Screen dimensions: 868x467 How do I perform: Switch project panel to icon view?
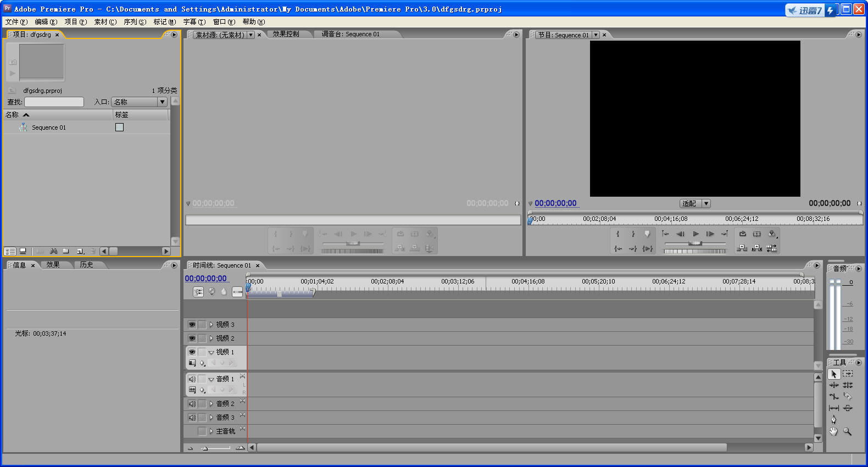[23, 251]
